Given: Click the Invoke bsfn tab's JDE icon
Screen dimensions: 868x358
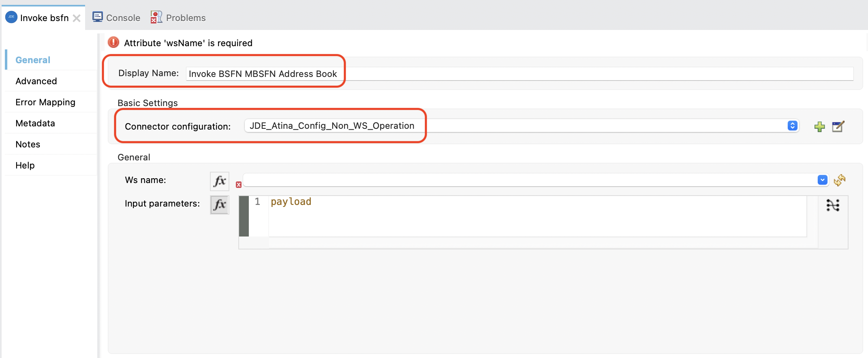Looking at the screenshot, I should click(11, 17).
